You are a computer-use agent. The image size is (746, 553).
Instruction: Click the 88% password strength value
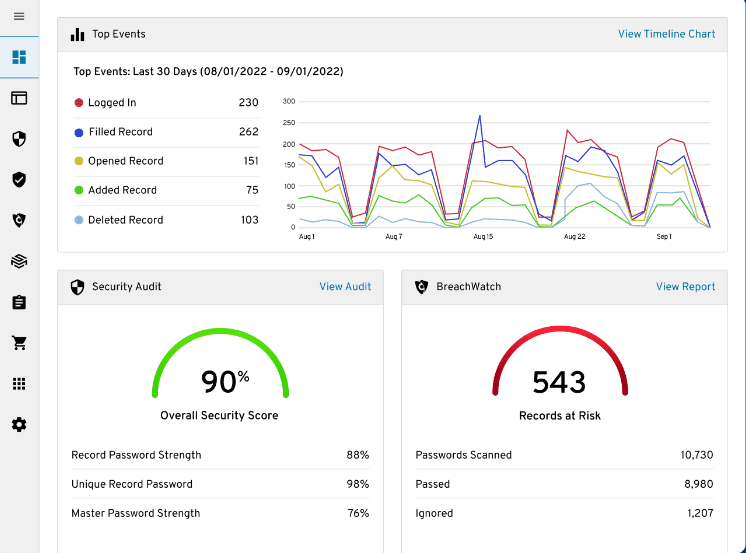tap(358, 455)
